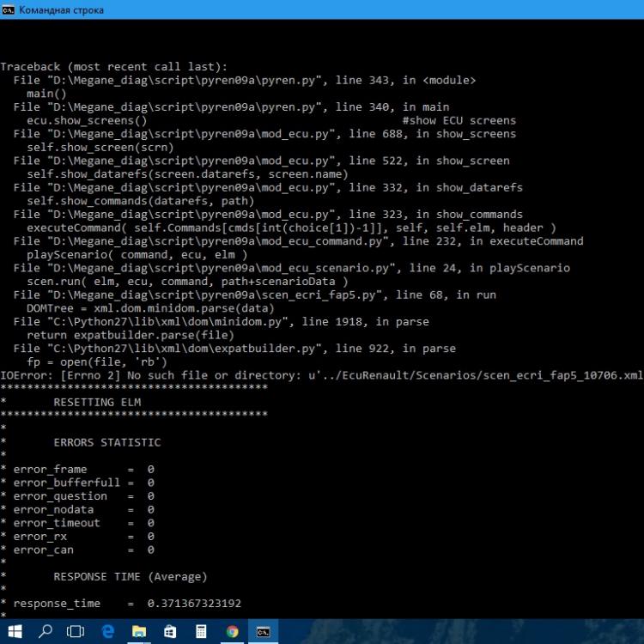Open File Explorer from taskbar
Viewport: 644px width, 644px height.
(x=139, y=631)
